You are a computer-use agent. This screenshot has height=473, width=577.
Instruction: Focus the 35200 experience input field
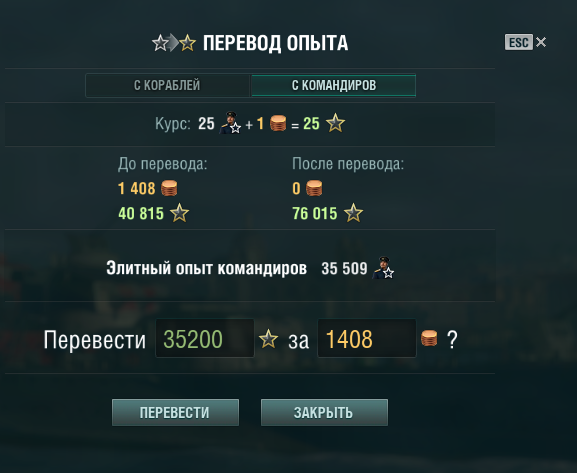pyautogui.click(x=205, y=338)
